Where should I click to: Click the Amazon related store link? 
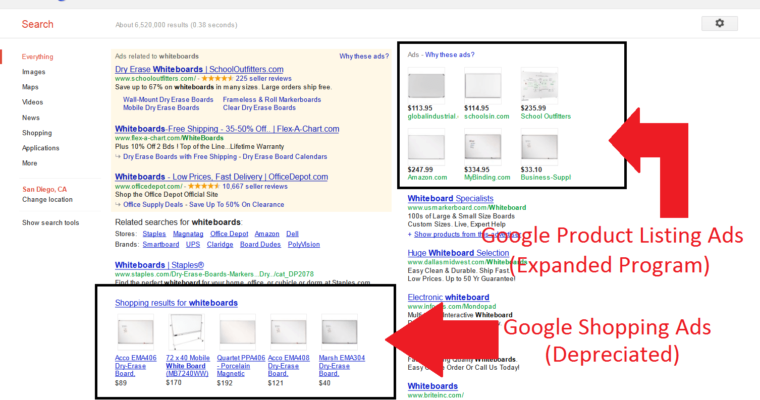267,234
